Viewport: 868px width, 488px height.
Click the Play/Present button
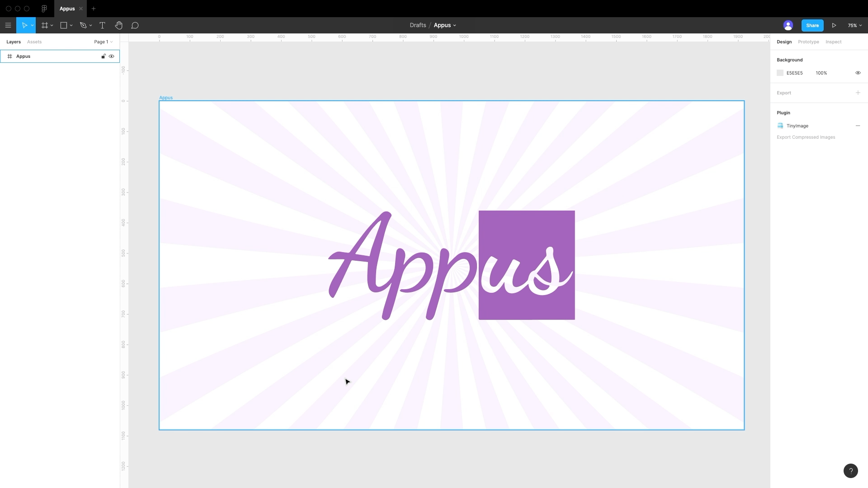click(834, 25)
